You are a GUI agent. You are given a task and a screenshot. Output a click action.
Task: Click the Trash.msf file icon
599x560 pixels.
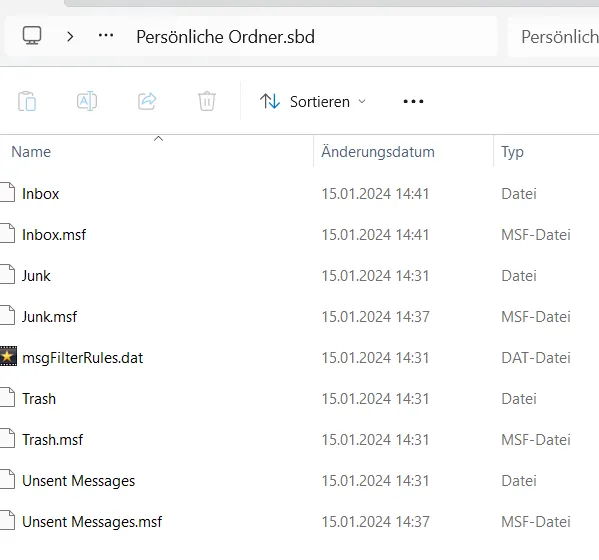pyautogui.click(x=8, y=439)
